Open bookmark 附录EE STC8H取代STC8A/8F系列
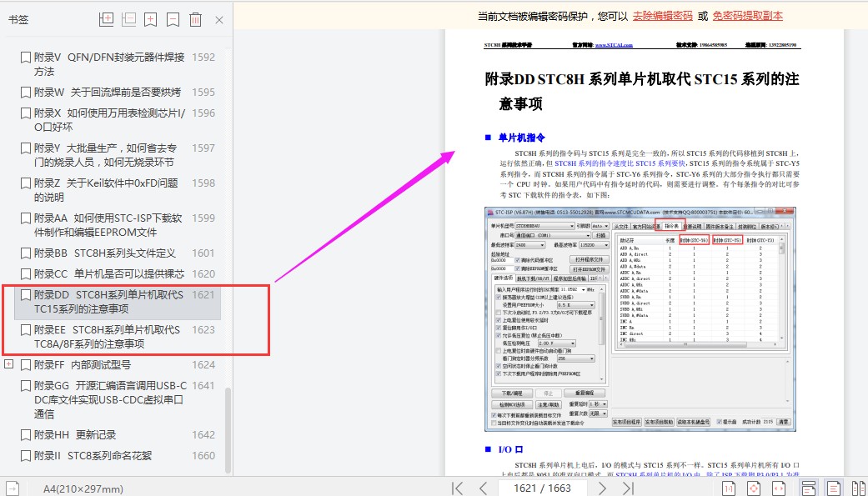Screen dimensions: 868x496 point(107,337)
